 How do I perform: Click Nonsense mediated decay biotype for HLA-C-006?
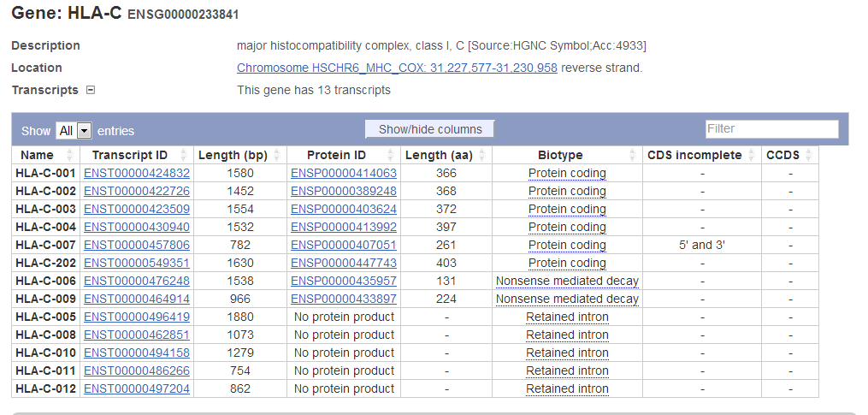(568, 281)
